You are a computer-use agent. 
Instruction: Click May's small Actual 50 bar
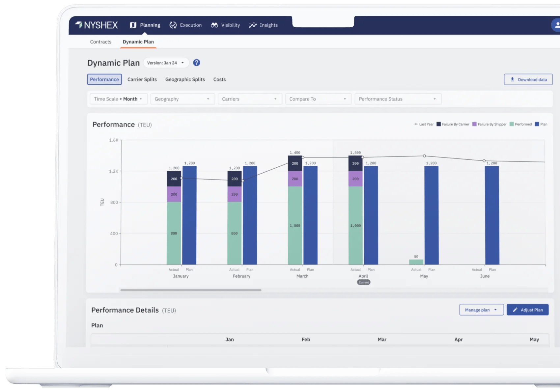416,262
